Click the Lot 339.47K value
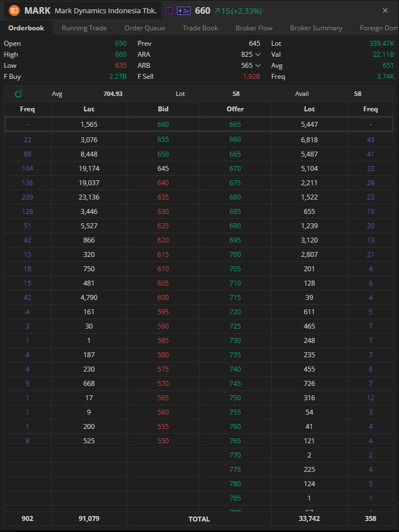 coord(382,44)
